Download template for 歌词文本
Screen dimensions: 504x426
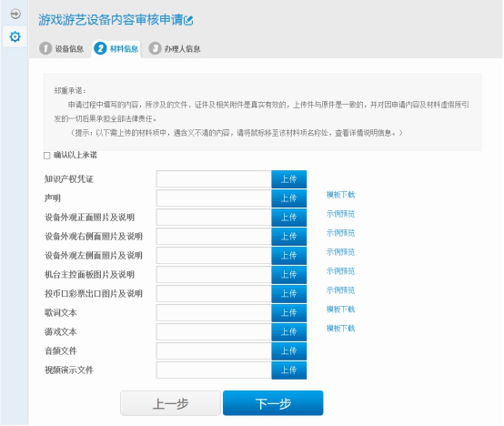point(340,309)
